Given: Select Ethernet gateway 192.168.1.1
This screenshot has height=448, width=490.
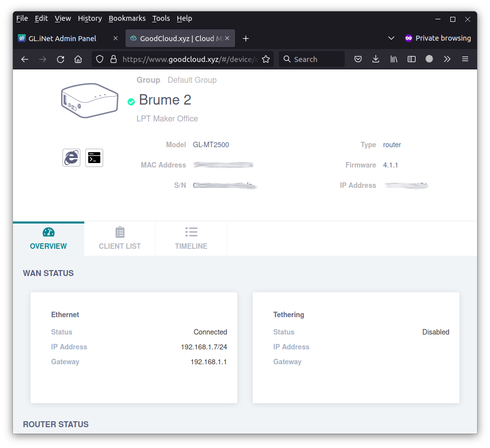Looking at the screenshot, I should [x=209, y=362].
